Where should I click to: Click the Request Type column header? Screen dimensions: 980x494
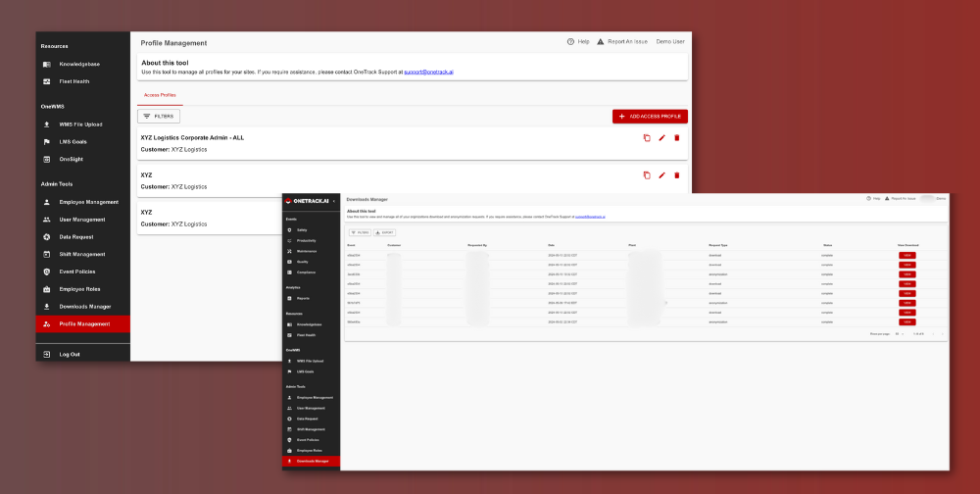pos(718,245)
